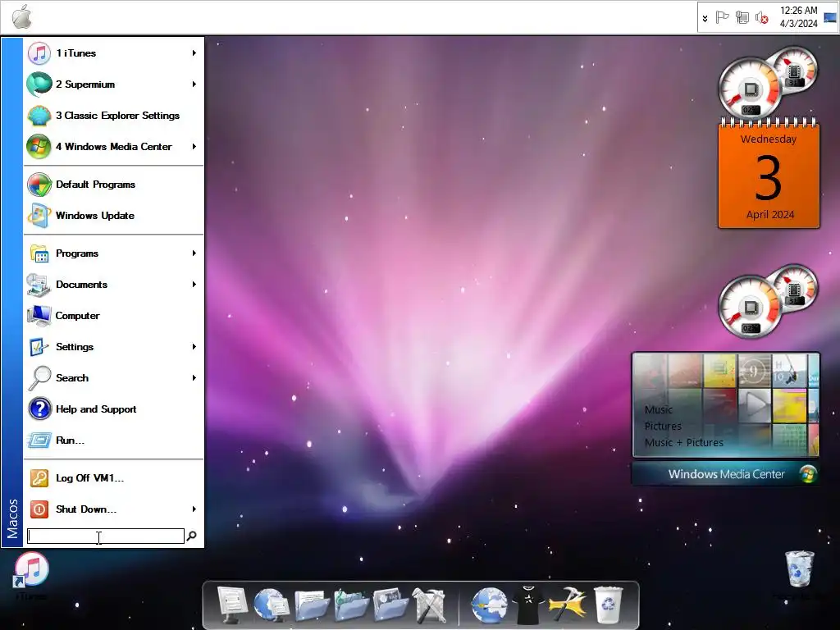Launch Windows Media Center from start menu

(x=113, y=146)
